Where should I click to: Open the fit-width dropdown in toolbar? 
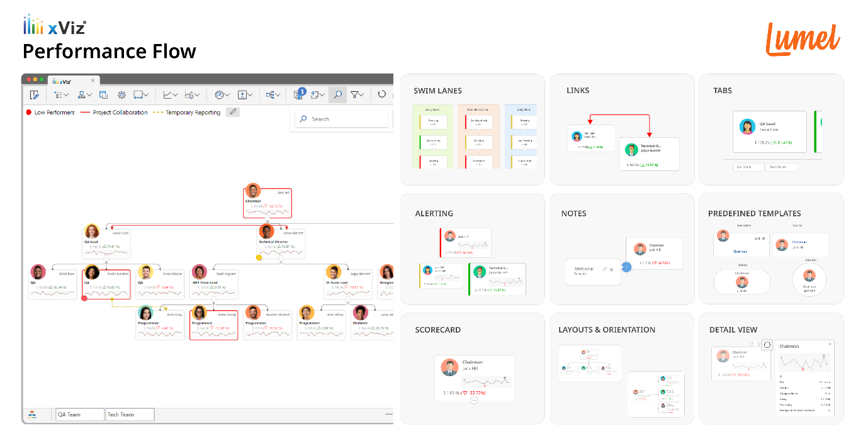(x=141, y=94)
